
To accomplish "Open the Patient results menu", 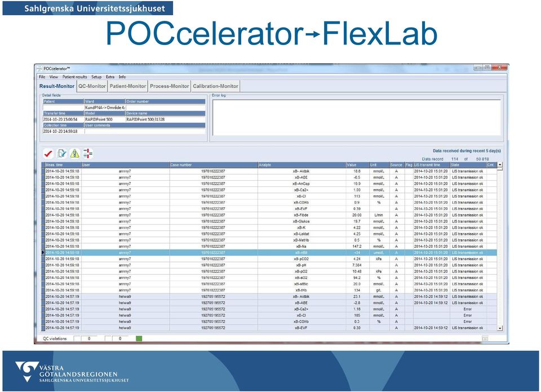I will 74,77.
